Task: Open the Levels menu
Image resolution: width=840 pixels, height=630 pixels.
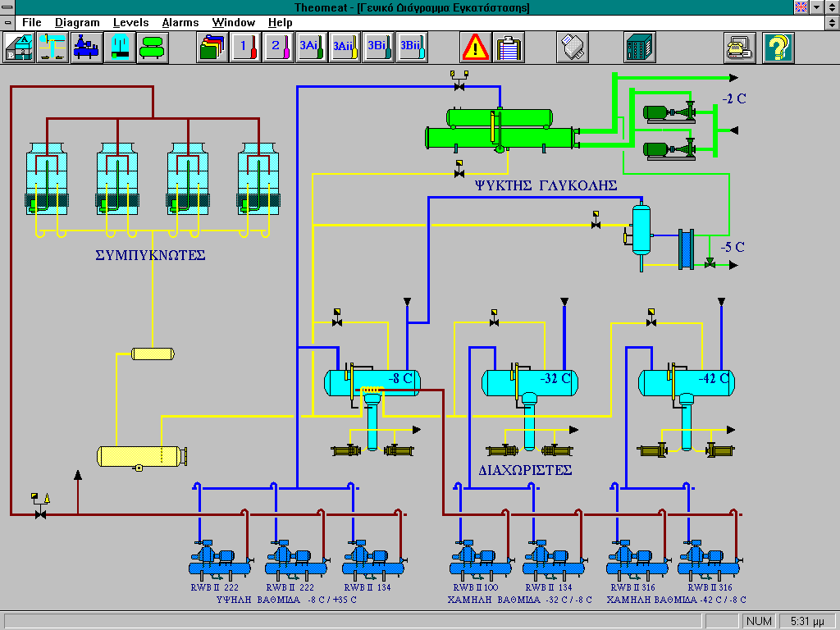Action: (131, 22)
